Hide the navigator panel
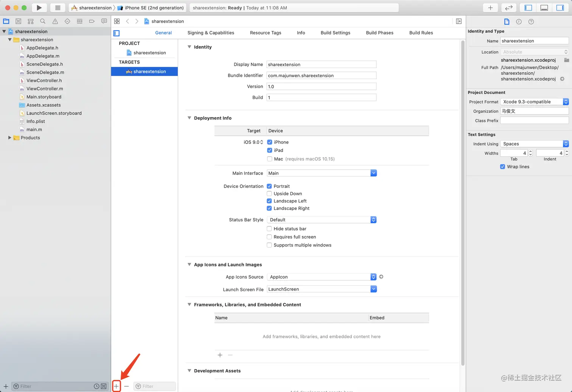 click(x=528, y=8)
